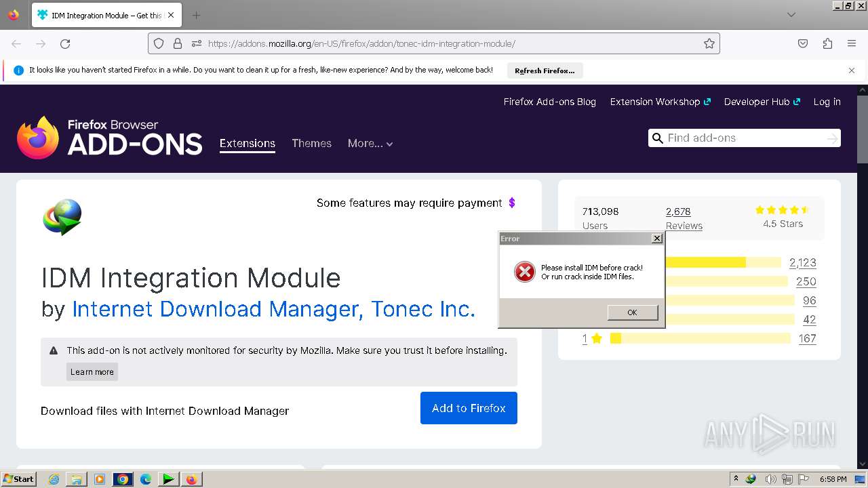The width and height of the screenshot is (868, 488).
Task: Launch Internet Explorer from the taskbar
Action: pos(54,479)
